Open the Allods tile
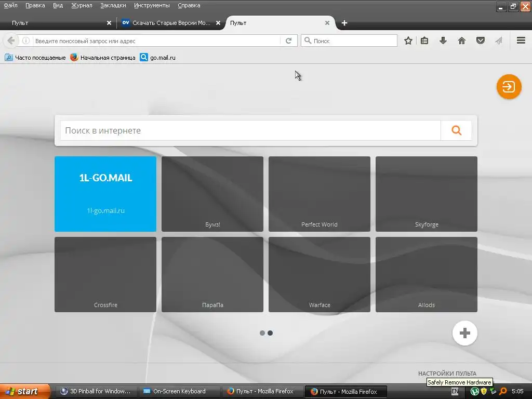 [x=427, y=274]
